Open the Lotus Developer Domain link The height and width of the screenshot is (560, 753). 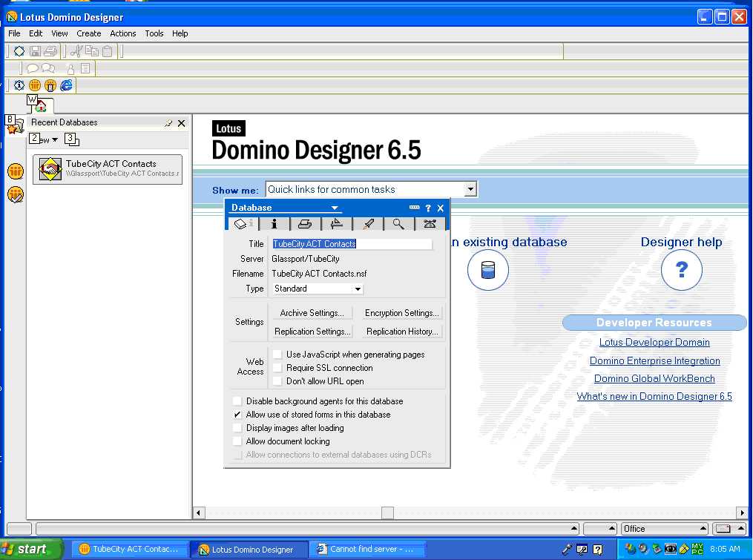[x=654, y=343]
